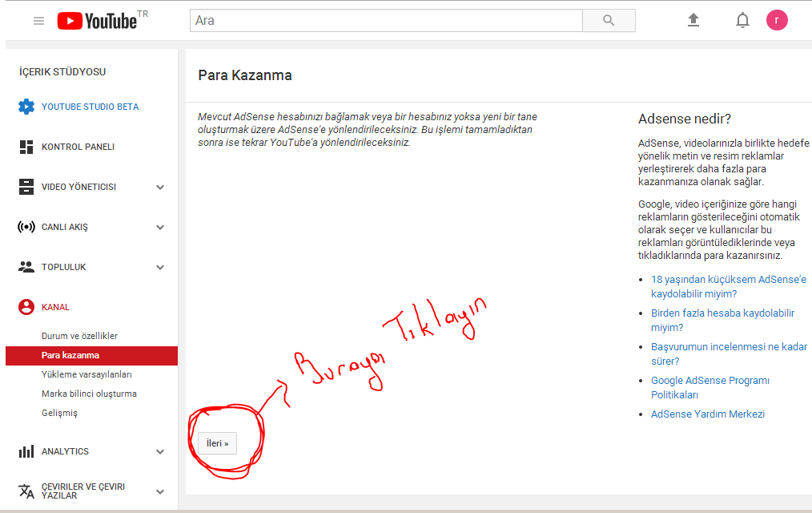This screenshot has width=812, height=513.
Task: Open link about being under 18 for AdSense
Action: 729,286
